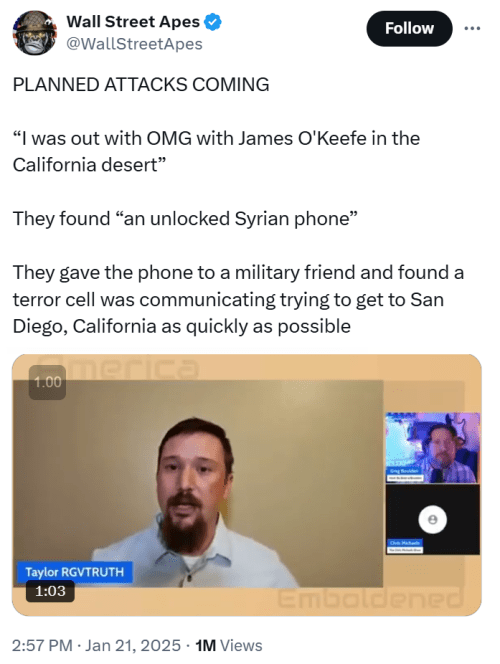Click the 1.00 playback speed badge

(x=47, y=382)
